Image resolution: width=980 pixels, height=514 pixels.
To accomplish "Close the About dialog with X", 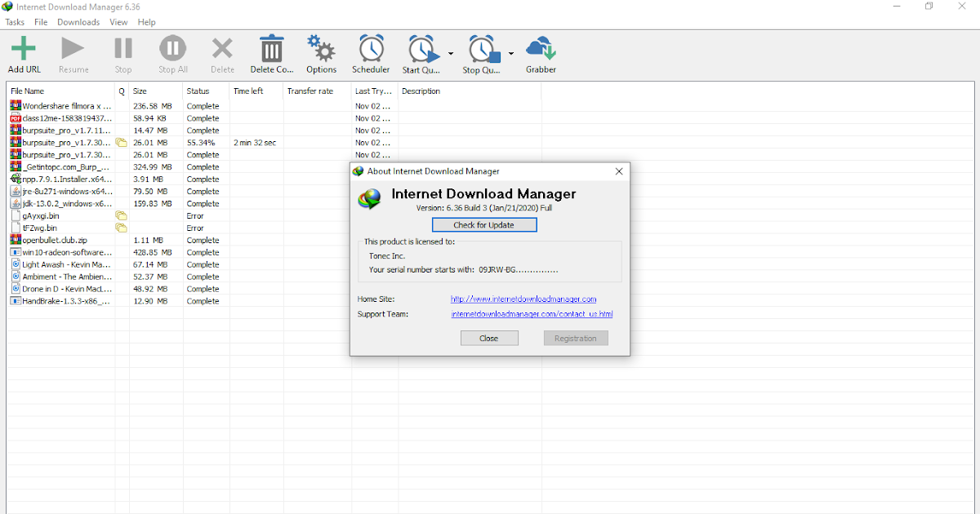I will [x=619, y=171].
